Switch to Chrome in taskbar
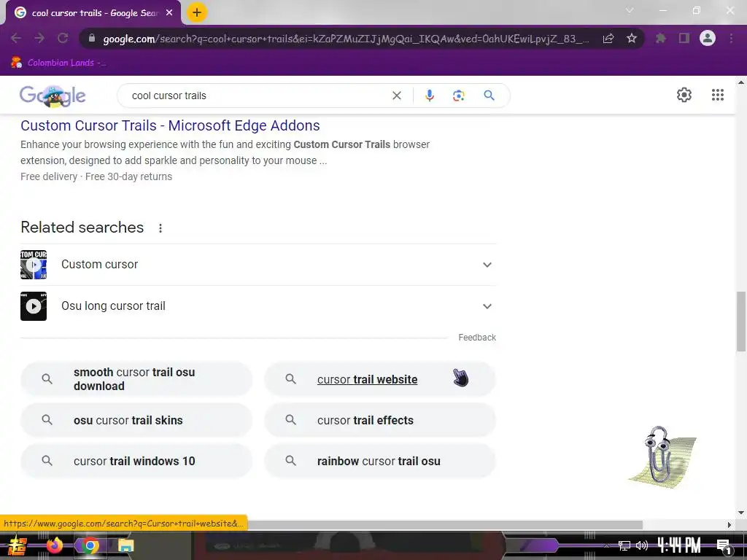The height and width of the screenshot is (560, 747). [x=90, y=545]
